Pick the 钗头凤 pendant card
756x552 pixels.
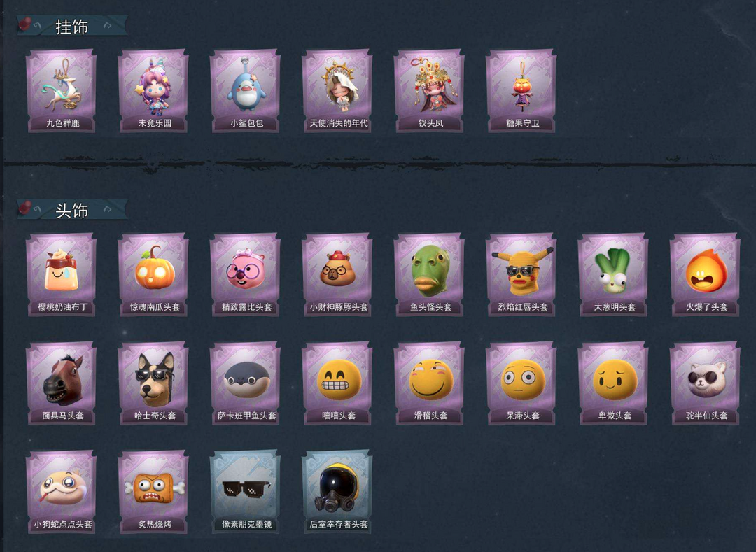[430, 90]
